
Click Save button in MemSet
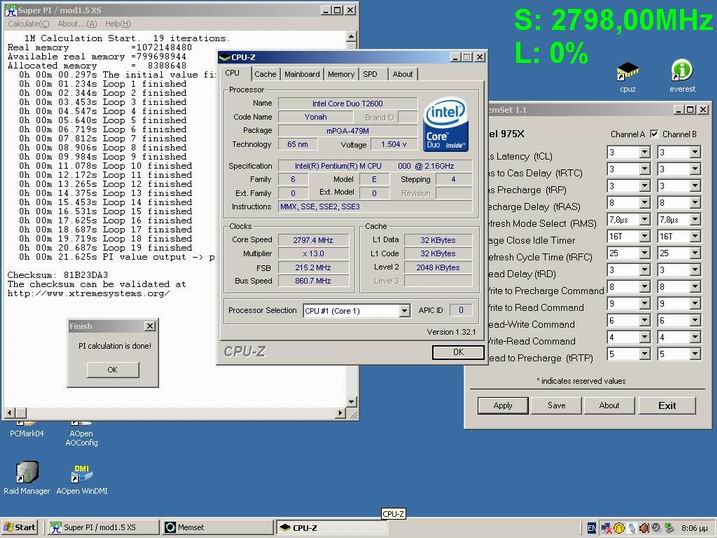(556, 405)
